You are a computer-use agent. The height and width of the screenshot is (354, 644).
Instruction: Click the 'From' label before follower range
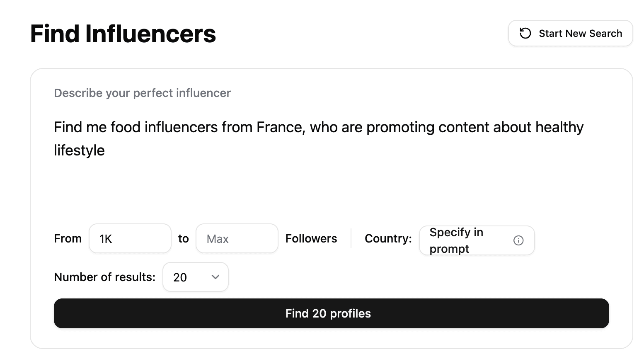[68, 239]
